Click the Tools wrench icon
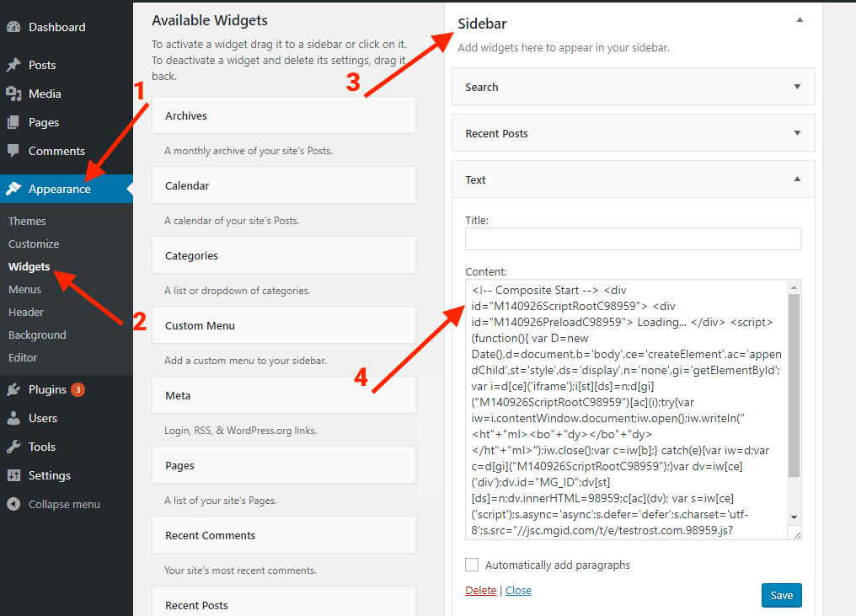 pos(13,447)
